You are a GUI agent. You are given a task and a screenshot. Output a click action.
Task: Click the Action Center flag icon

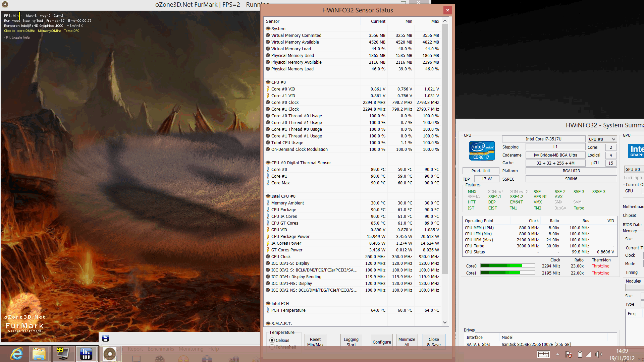[569, 354]
